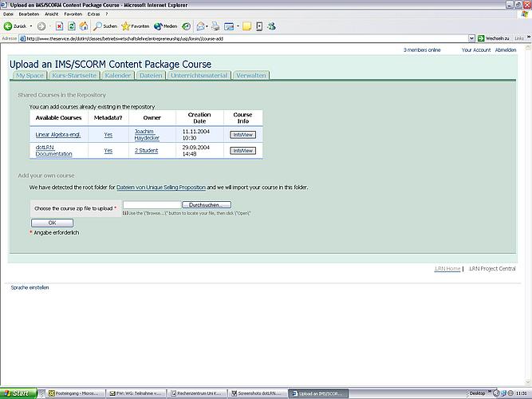Refresh the page with the toolbar icon
Screen dimensions: 532x399
tap(71, 26)
